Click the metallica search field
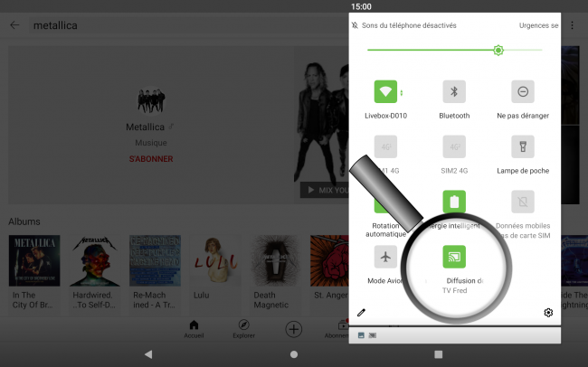Screen dimensions: 588x367 click(x=187, y=25)
